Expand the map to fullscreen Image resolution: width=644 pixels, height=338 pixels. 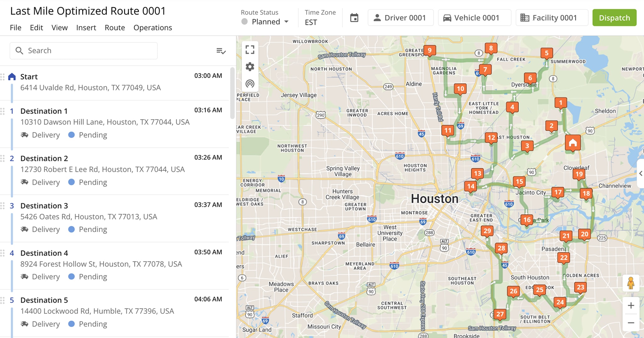pos(250,50)
